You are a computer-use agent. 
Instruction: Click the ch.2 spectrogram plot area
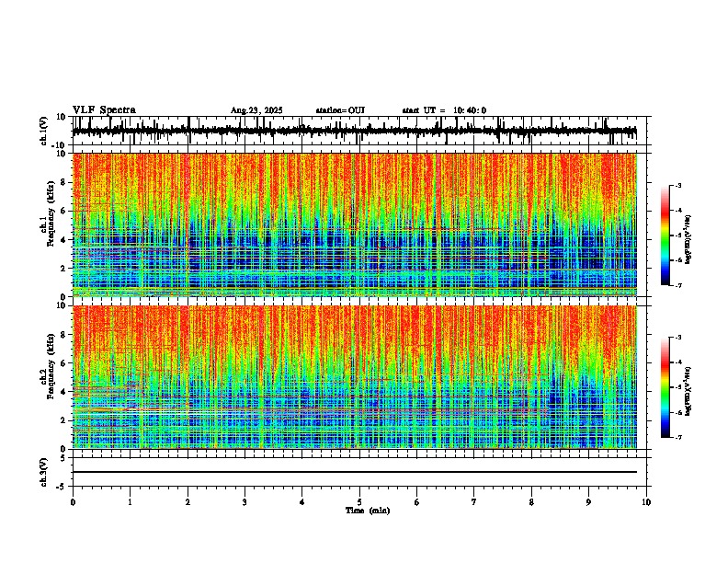tap(354, 377)
